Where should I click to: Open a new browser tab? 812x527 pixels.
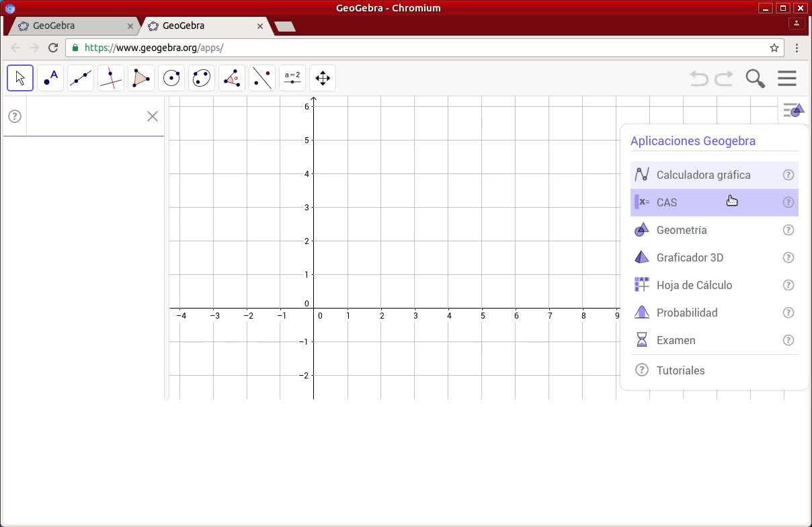285,26
